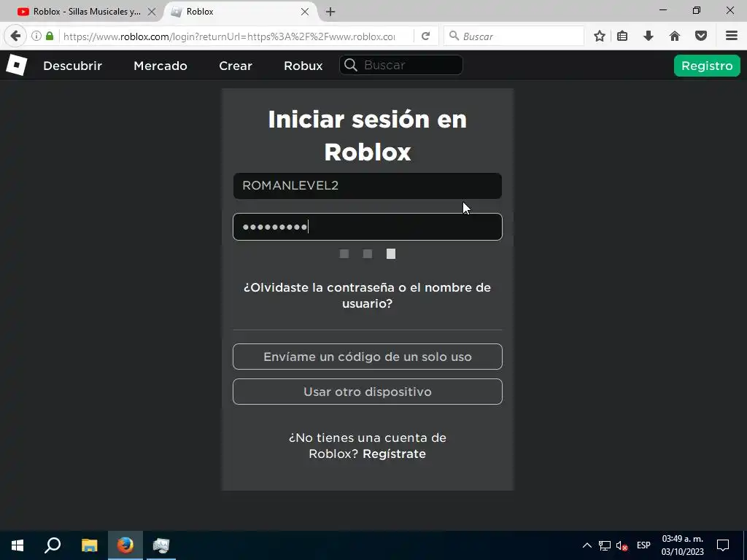Click the Roblox logo home icon

point(16,65)
